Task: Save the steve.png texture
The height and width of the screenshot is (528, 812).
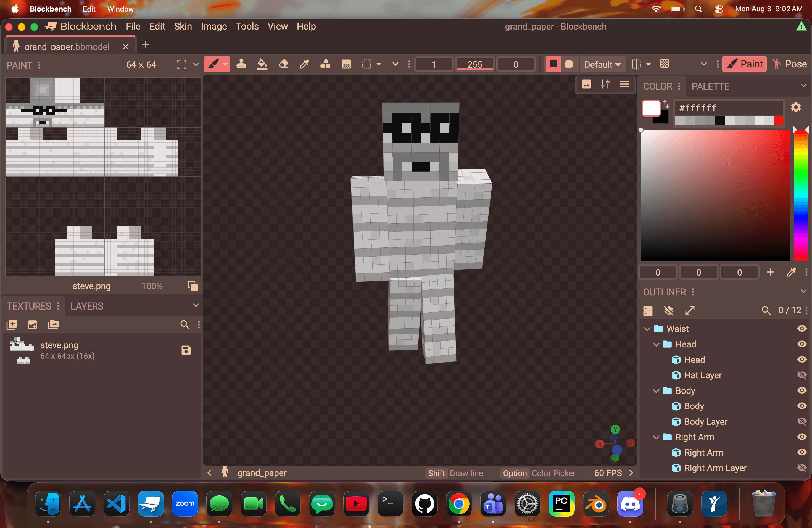Action: pyautogui.click(x=186, y=350)
